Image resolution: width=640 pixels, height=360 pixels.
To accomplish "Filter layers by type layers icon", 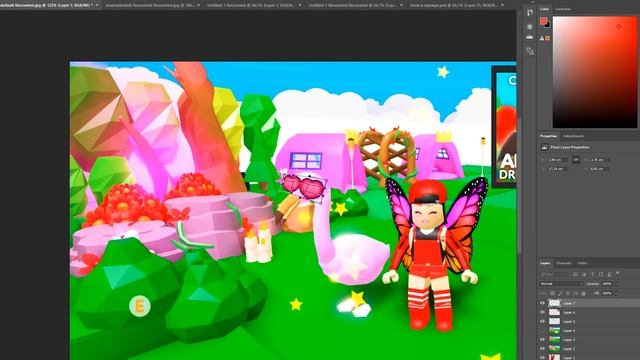I will 593,274.
